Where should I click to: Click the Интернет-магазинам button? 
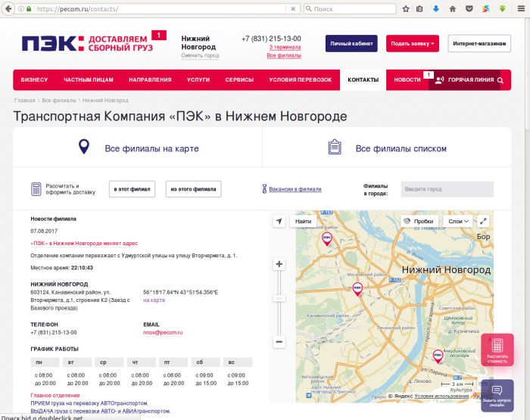tap(479, 44)
